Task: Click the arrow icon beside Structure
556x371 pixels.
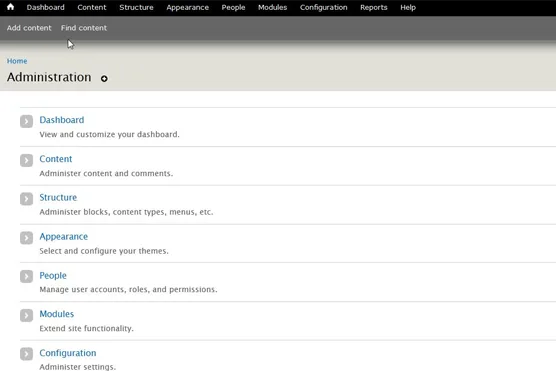Action: pos(26,199)
